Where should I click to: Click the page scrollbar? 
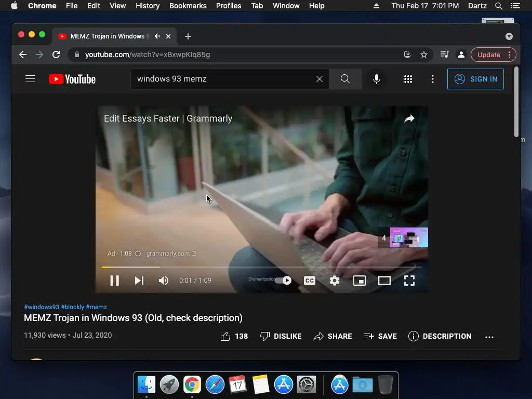coord(516,102)
